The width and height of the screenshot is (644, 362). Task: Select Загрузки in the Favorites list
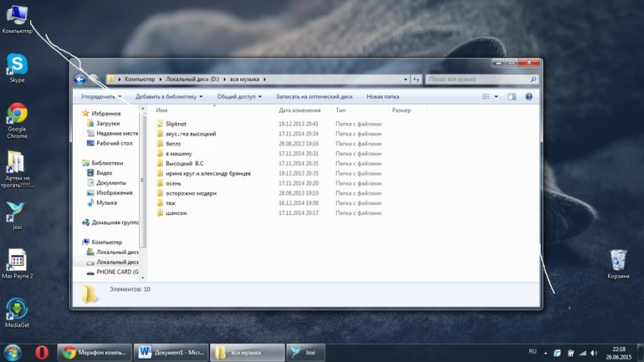click(x=108, y=124)
